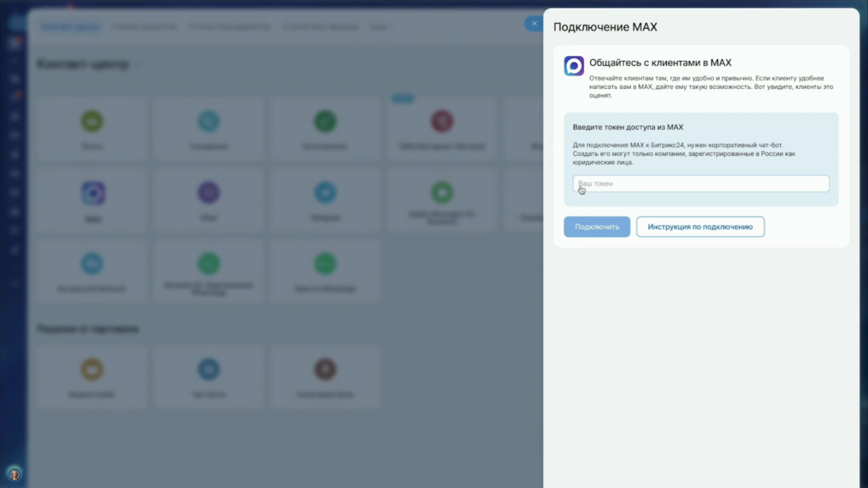
Task: Click the MAX logo in connection panel
Action: tap(574, 66)
